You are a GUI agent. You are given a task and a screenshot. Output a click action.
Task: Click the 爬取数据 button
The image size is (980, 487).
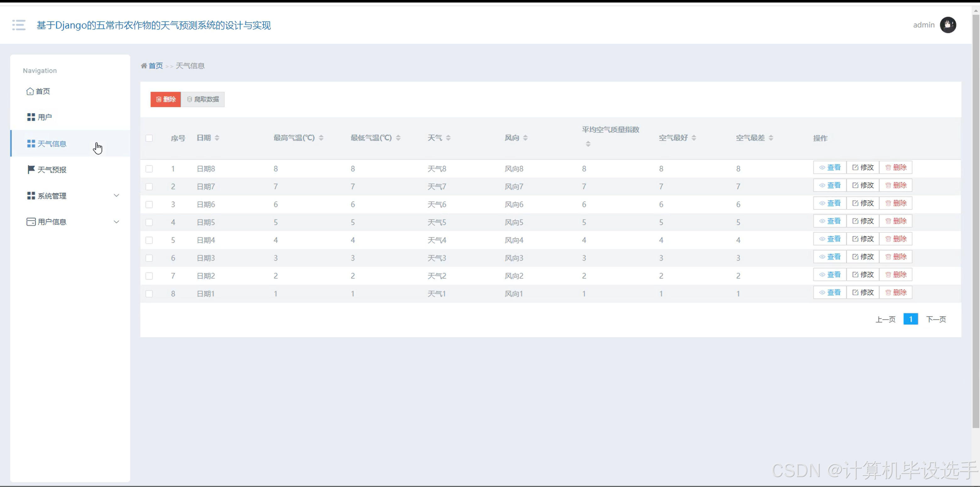pos(203,99)
